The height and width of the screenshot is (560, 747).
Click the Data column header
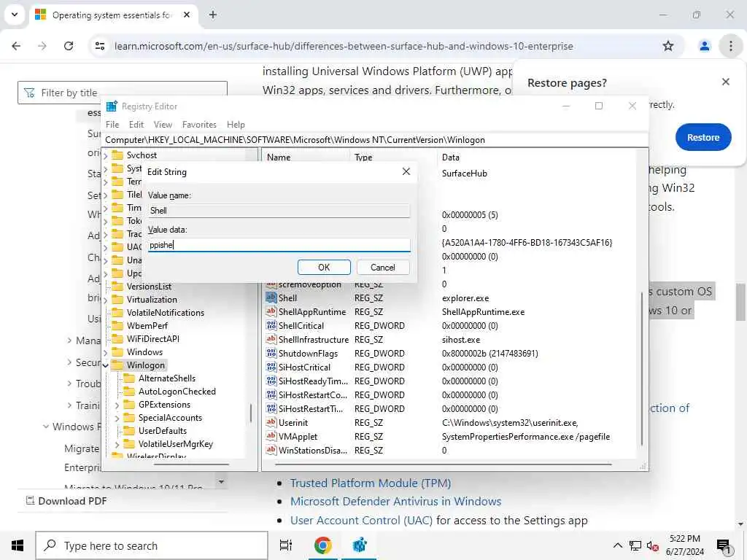pos(451,157)
